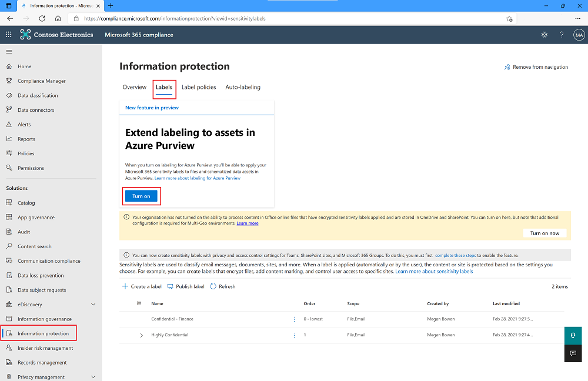
Task: Click the Settings gear in the top bar
Action: [x=544, y=35]
